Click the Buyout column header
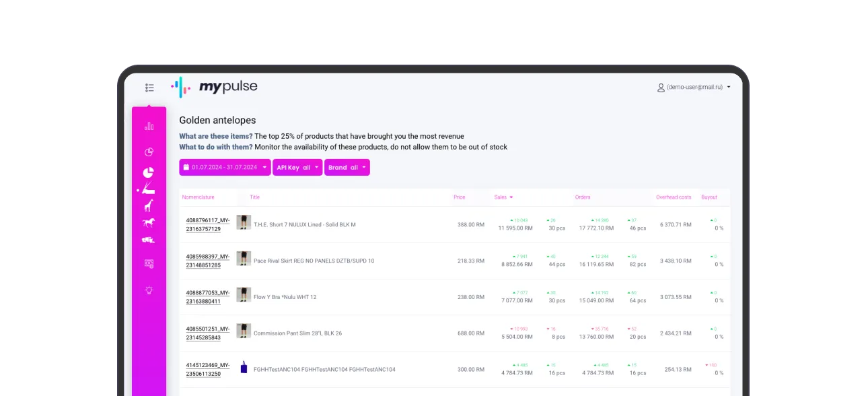This screenshot has height=396, width=868. [x=709, y=197]
